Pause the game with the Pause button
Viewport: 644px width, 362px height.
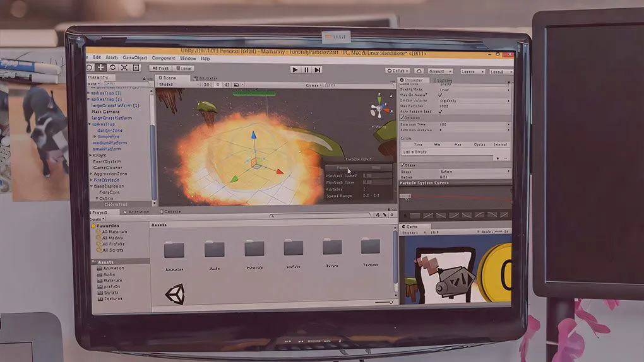pyautogui.click(x=306, y=70)
